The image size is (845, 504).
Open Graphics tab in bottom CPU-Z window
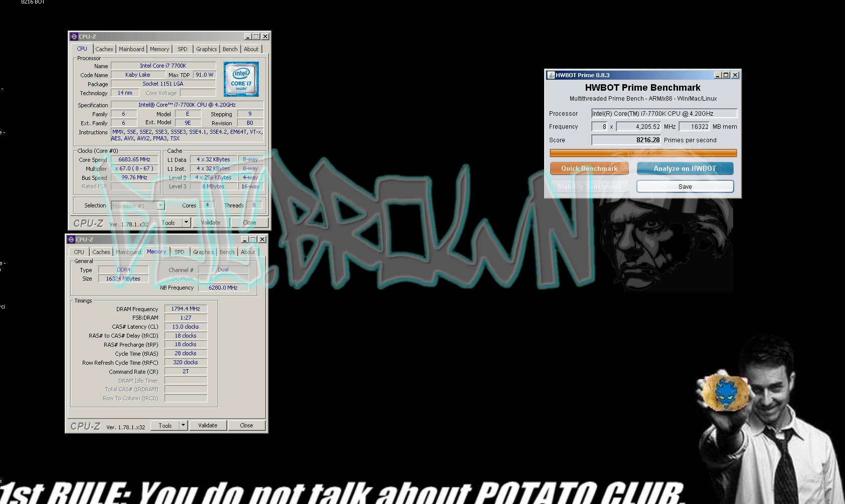click(x=204, y=252)
